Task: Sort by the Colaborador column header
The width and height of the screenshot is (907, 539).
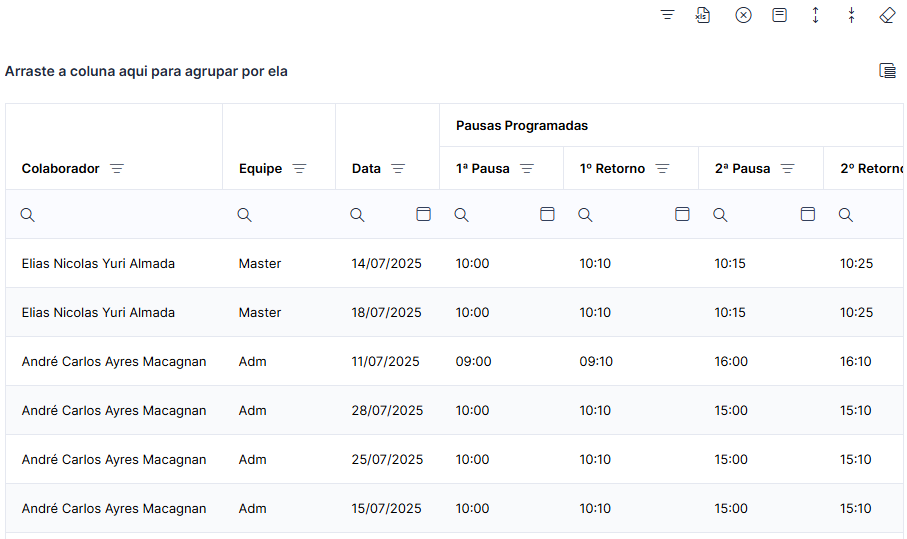Action: (x=61, y=168)
